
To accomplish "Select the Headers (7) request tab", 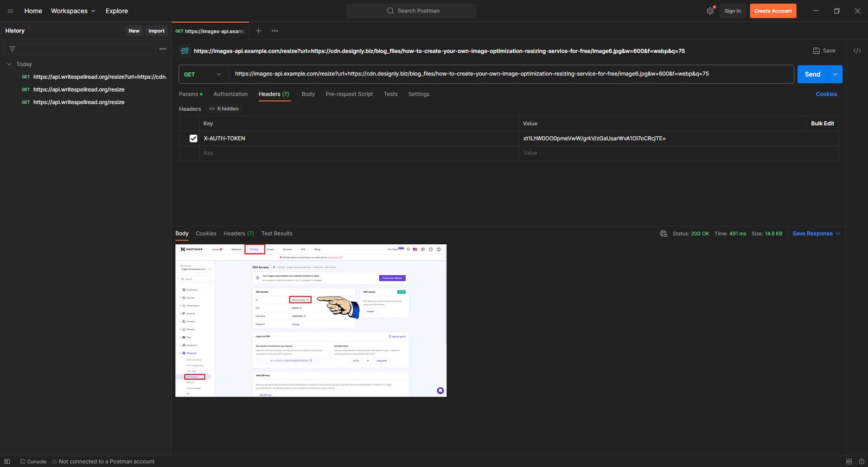I will coord(274,94).
